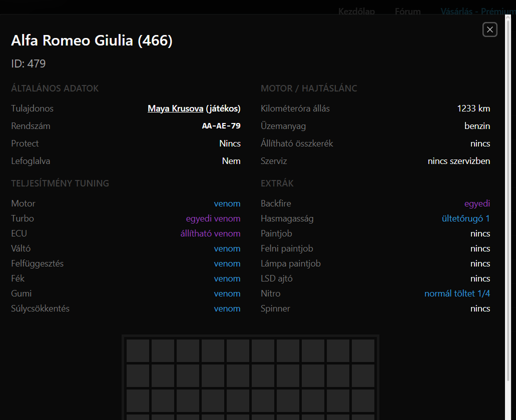Image resolution: width=516 pixels, height=420 pixels.
Task: Open owner Maya Krusova's profile link
Action: tap(175, 108)
